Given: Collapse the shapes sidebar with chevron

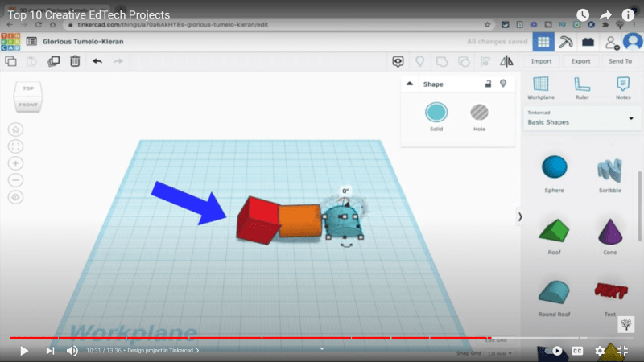Looking at the screenshot, I should point(519,216).
